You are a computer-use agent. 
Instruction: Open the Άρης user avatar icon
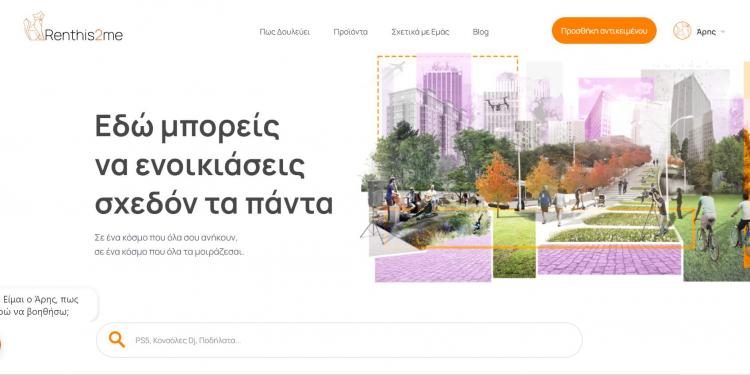coord(682,31)
